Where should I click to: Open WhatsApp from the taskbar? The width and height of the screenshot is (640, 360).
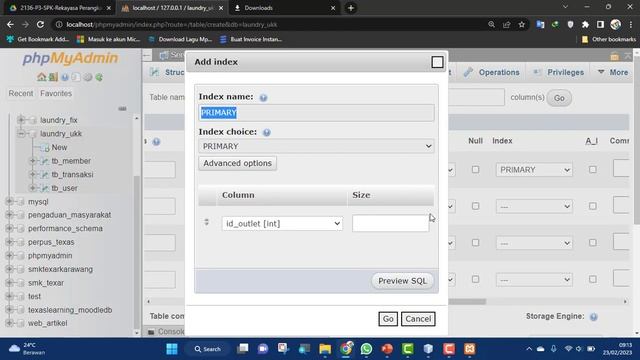(366, 349)
